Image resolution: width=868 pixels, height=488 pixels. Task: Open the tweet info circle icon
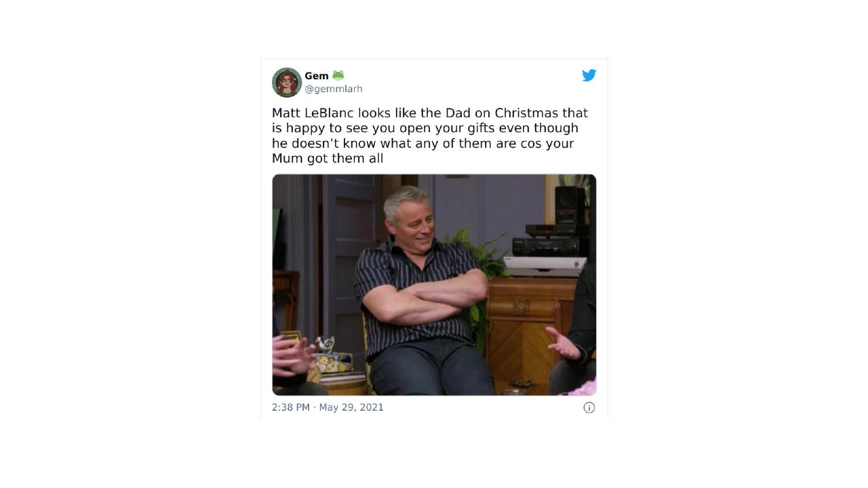[x=589, y=407]
